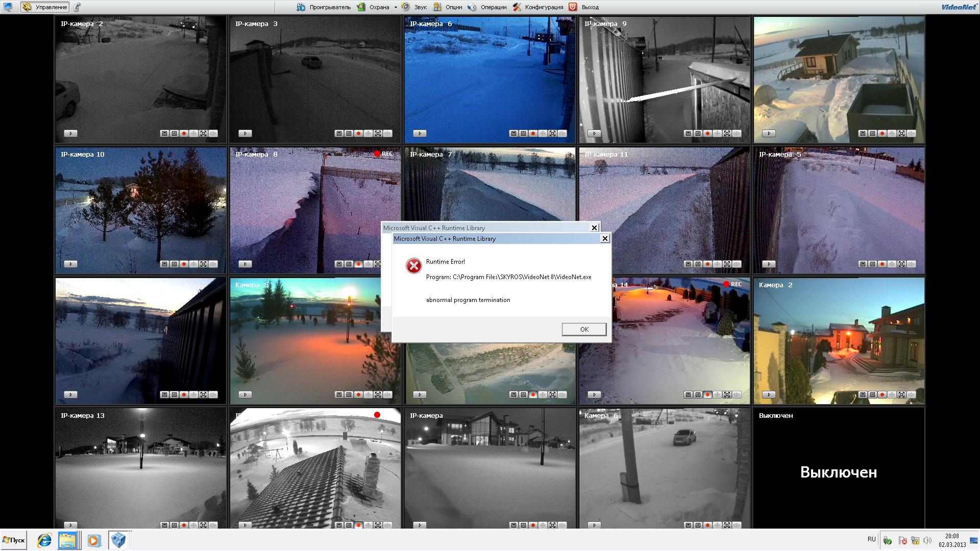Toggle recording for IP-камера 13
The image size is (980, 551).
(x=184, y=525)
